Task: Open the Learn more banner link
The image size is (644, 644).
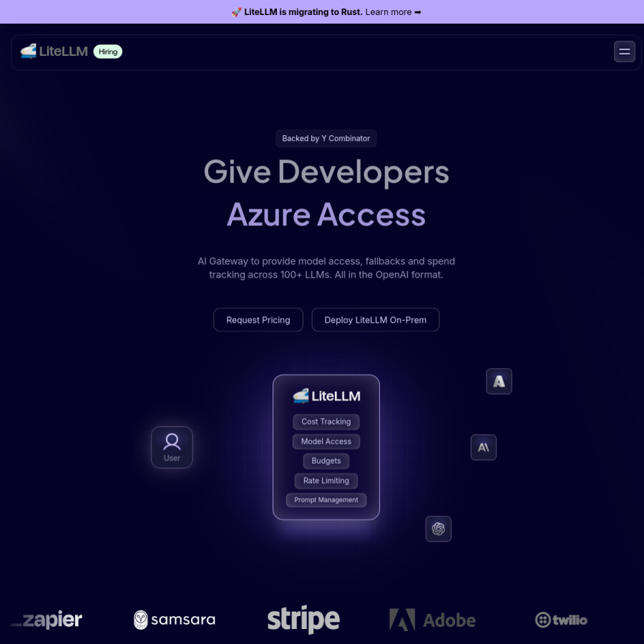Action: [393, 12]
